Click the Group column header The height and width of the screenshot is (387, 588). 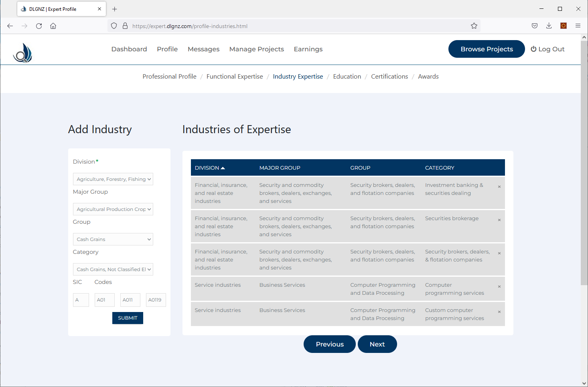click(x=360, y=168)
